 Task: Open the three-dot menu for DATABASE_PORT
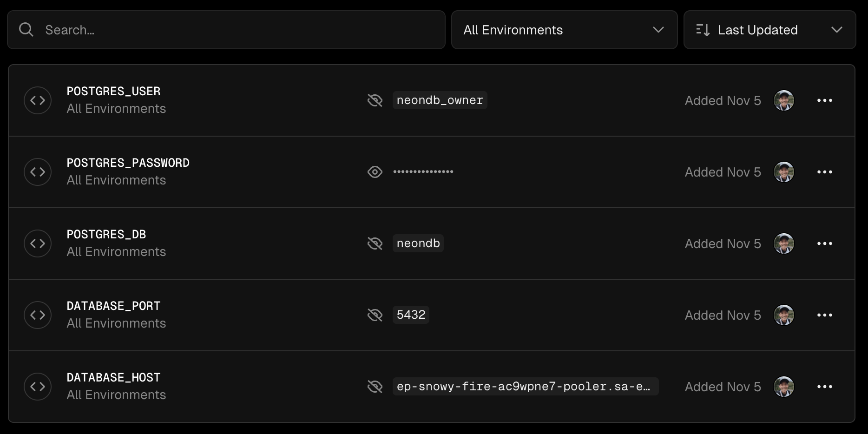point(824,315)
